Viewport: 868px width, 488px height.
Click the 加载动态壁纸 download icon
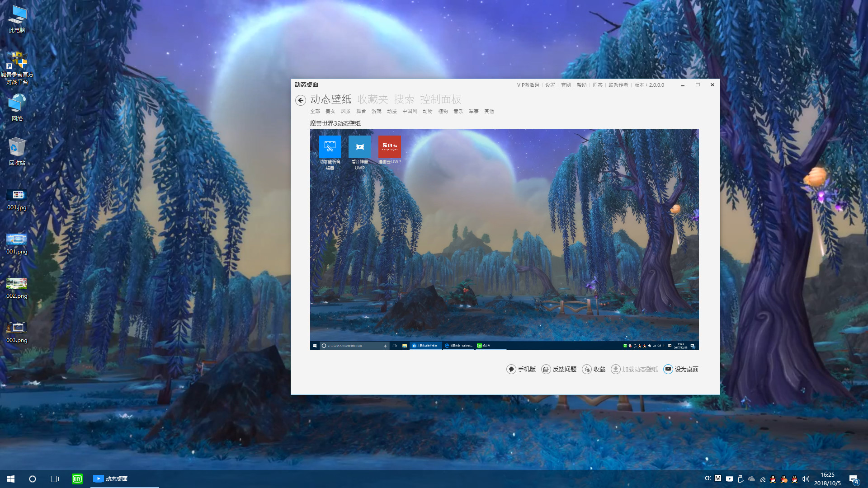(x=616, y=369)
